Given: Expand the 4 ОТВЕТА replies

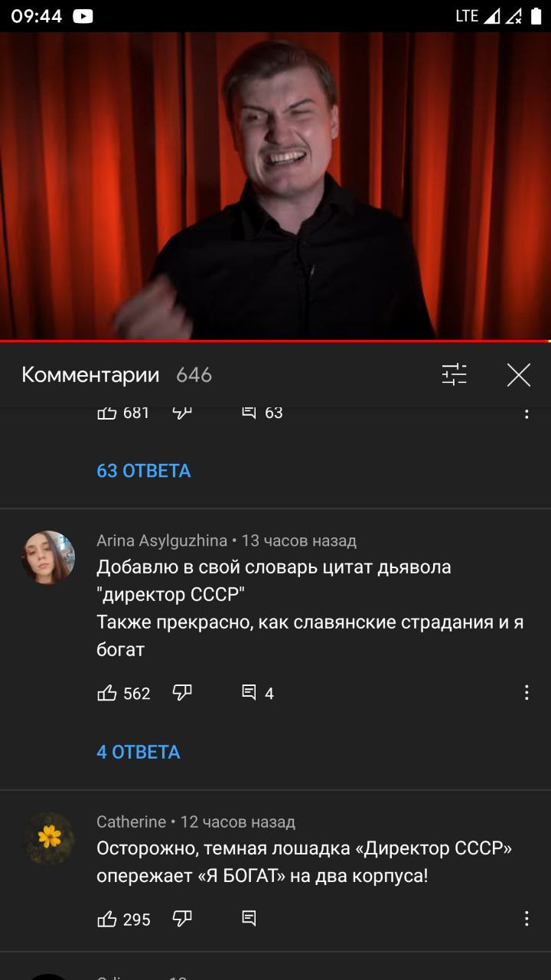Looking at the screenshot, I should 139,752.
